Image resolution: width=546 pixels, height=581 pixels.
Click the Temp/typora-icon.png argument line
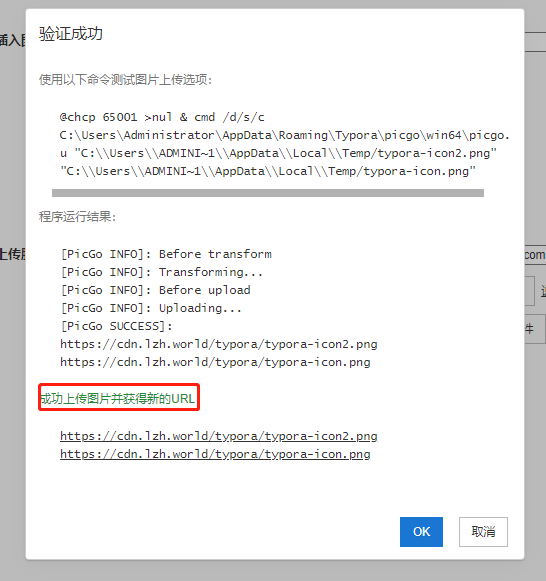point(267,171)
